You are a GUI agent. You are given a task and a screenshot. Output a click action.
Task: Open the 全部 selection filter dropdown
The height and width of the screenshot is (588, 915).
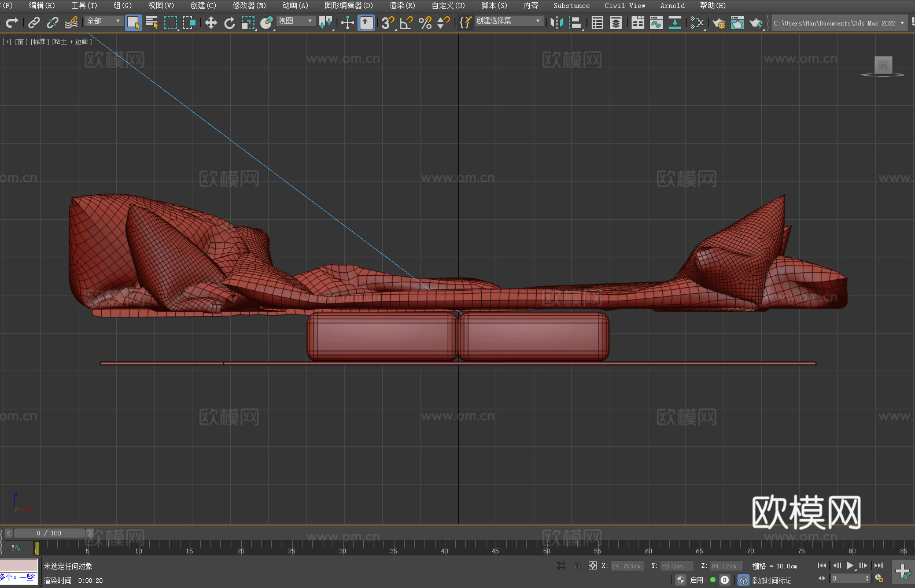pos(104,21)
